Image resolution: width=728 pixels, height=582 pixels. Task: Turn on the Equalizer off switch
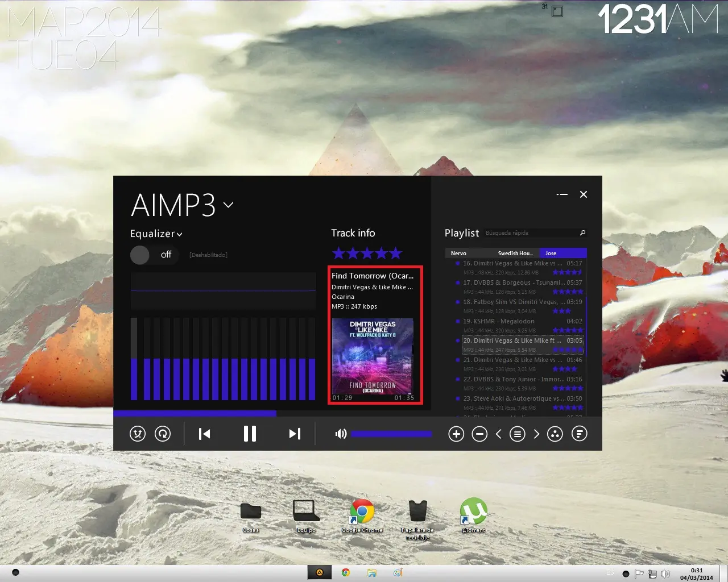point(140,255)
